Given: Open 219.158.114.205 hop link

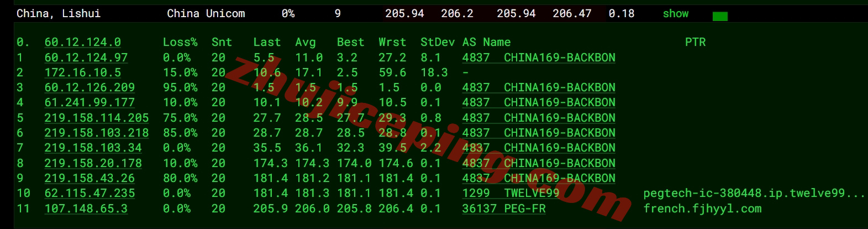Looking at the screenshot, I should (x=97, y=118).
